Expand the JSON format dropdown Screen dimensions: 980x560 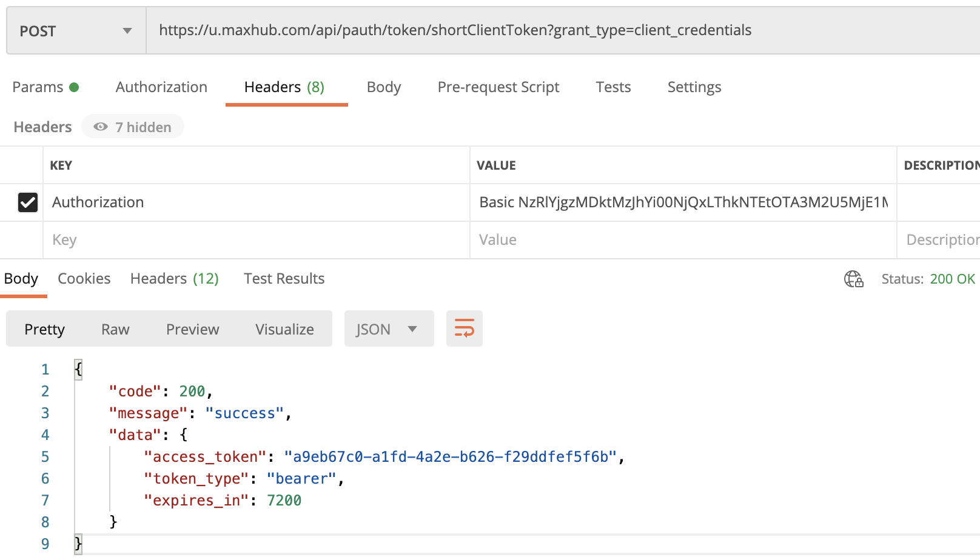point(388,329)
